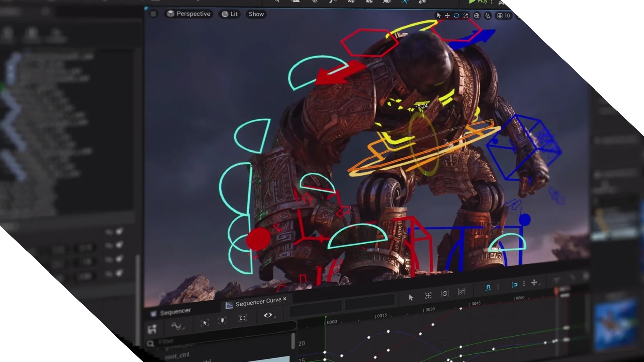Activate the translate move gizmo tool
644x362 pixels.
(x=447, y=16)
